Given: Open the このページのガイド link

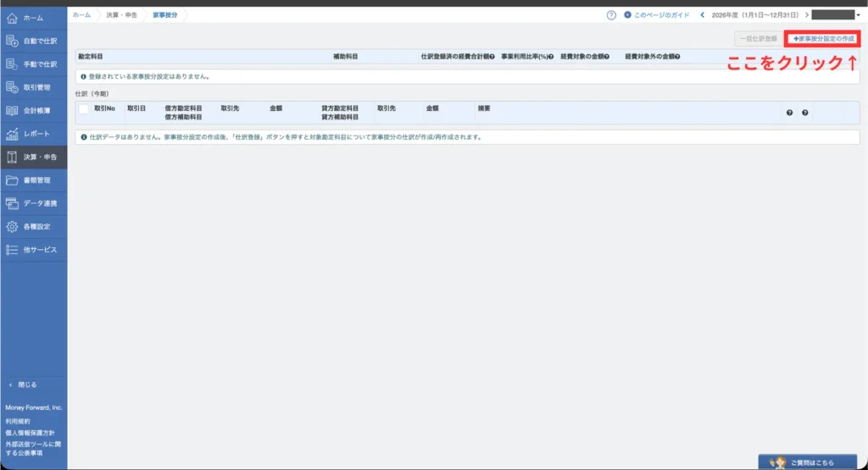Looking at the screenshot, I should [x=657, y=15].
